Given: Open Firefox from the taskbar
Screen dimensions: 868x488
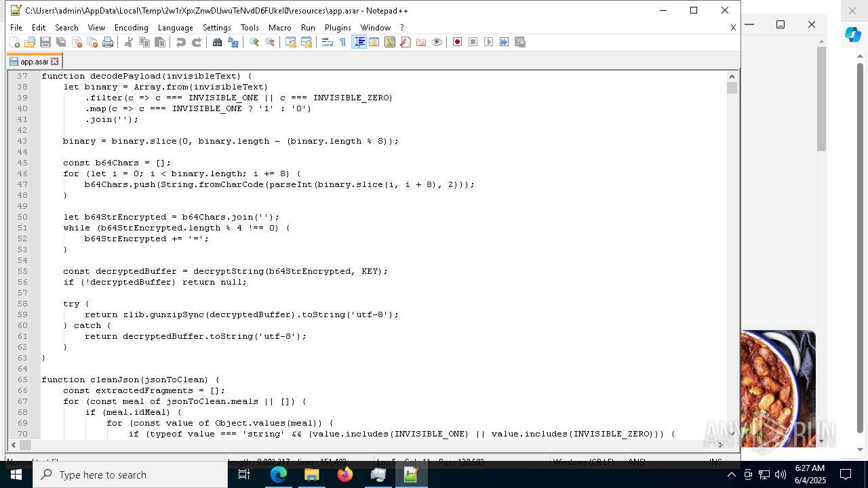Looking at the screenshot, I should (345, 474).
